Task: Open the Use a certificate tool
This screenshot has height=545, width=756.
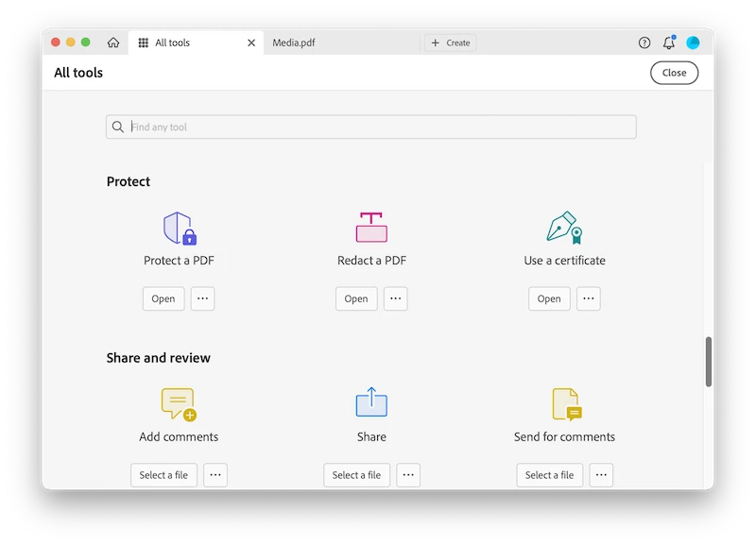Action: (549, 298)
